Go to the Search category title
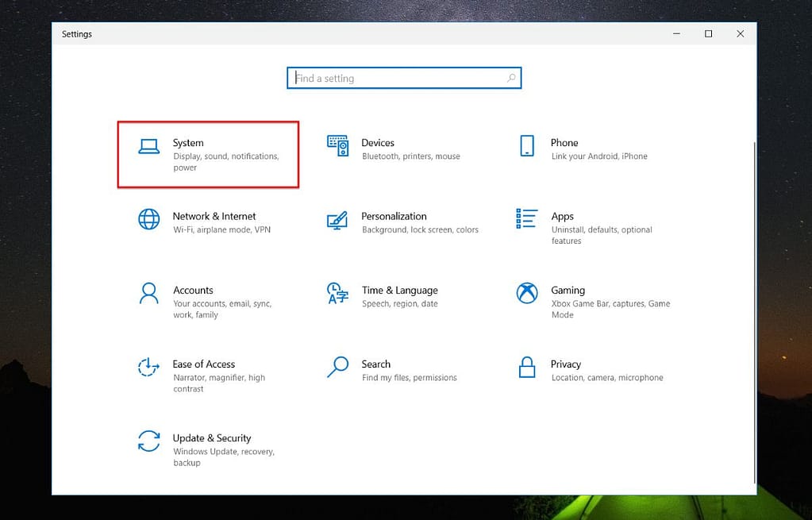Screen dimensions: 812x520 coord(376,364)
